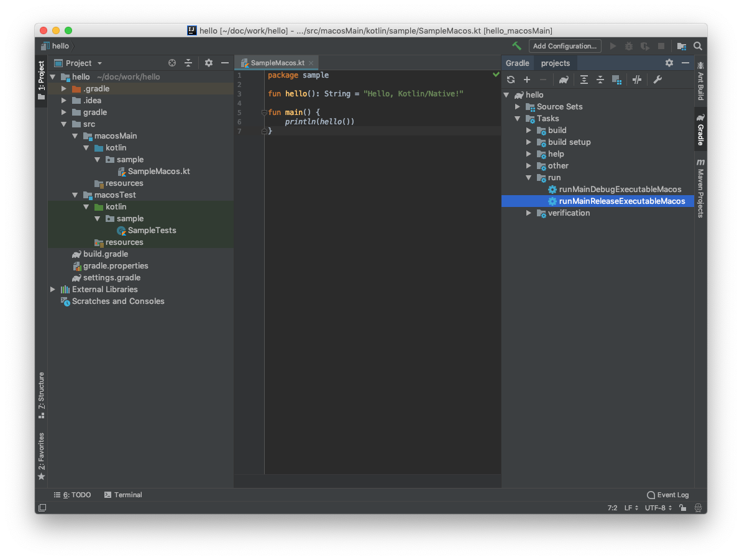
Task: Close the SampleMacos.kt editor tab
Action: (x=311, y=63)
